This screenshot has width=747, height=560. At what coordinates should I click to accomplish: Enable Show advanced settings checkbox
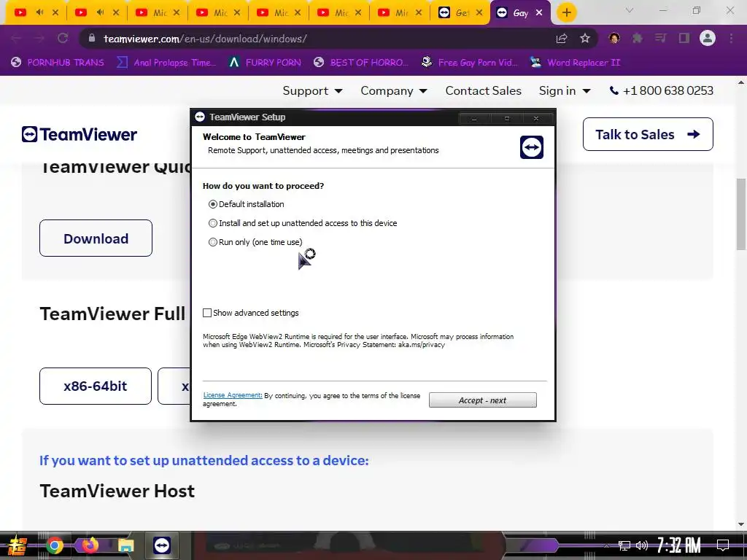point(207,313)
